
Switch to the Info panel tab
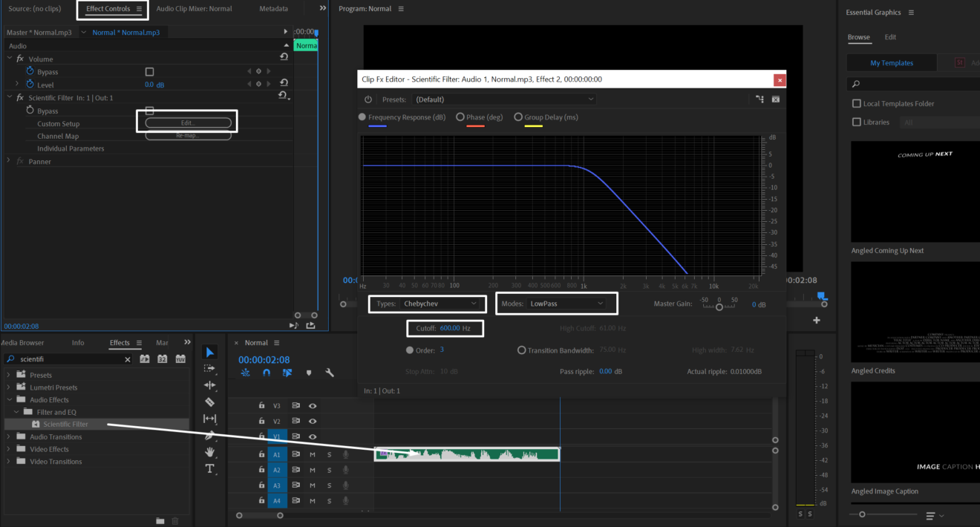[78, 342]
